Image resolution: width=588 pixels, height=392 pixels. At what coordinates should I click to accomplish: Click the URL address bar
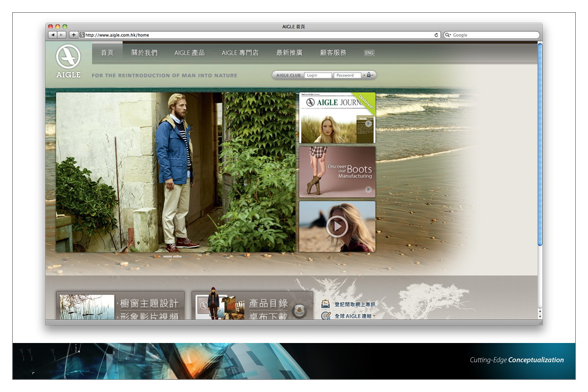[x=260, y=35]
